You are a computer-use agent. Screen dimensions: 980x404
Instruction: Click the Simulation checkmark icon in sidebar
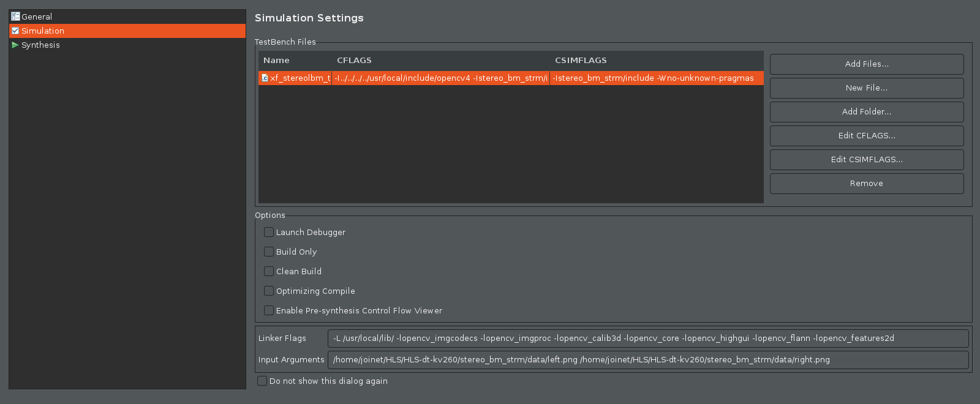[x=15, y=31]
